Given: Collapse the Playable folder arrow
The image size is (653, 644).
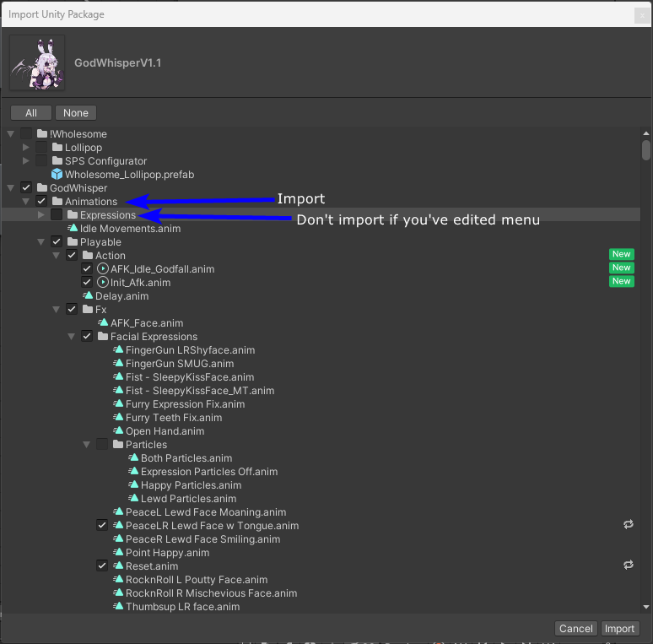Looking at the screenshot, I should pos(40,241).
